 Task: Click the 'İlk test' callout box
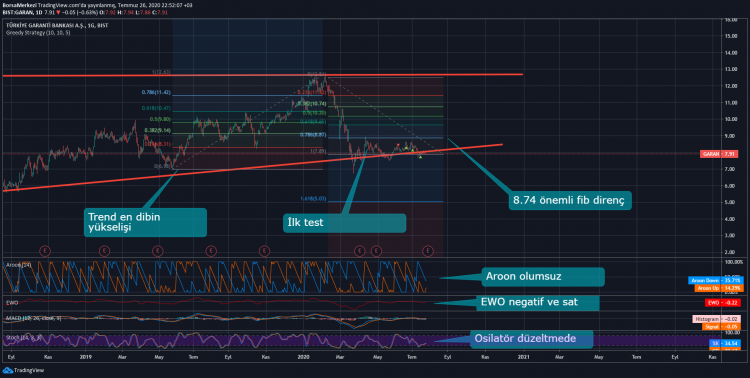click(x=344, y=223)
